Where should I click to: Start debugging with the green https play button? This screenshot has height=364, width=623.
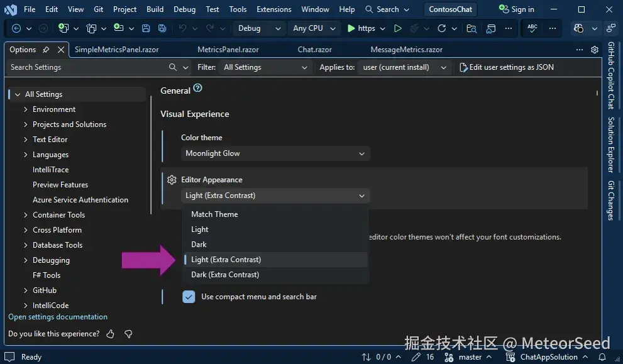click(x=361, y=28)
